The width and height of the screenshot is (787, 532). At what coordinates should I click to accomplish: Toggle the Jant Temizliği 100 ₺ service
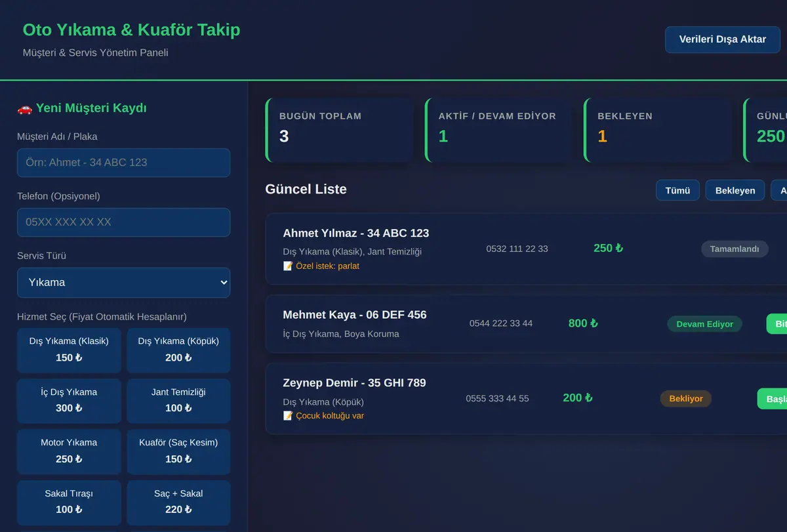click(178, 401)
